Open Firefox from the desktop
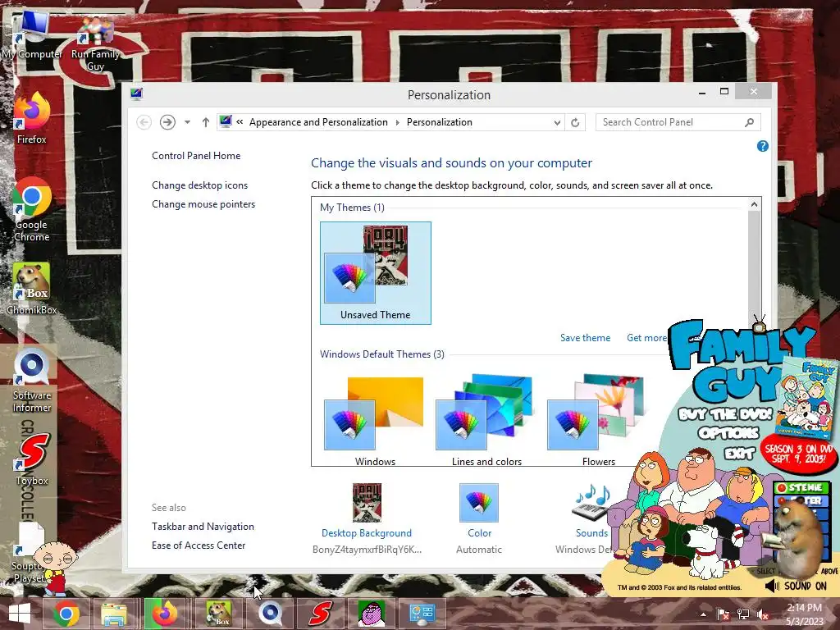The image size is (840, 630). 32,118
